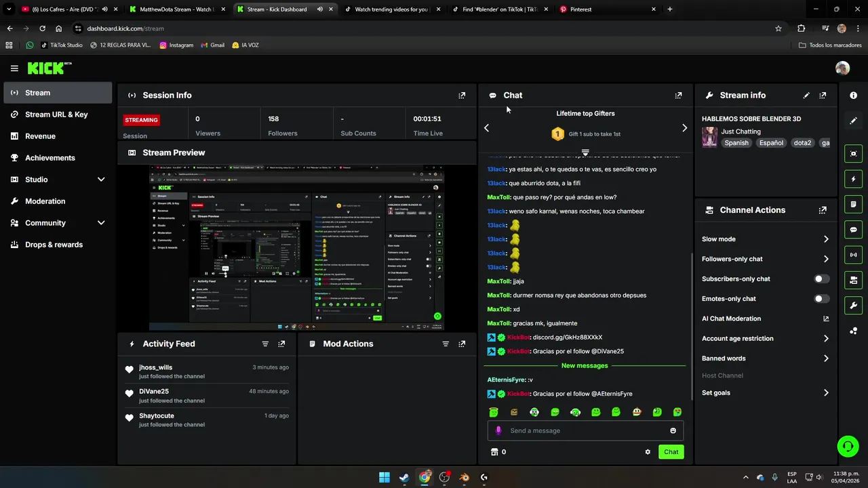This screenshot has width=868, height=488.
Task: Click the green Chat send button
Action: point(671,452)
